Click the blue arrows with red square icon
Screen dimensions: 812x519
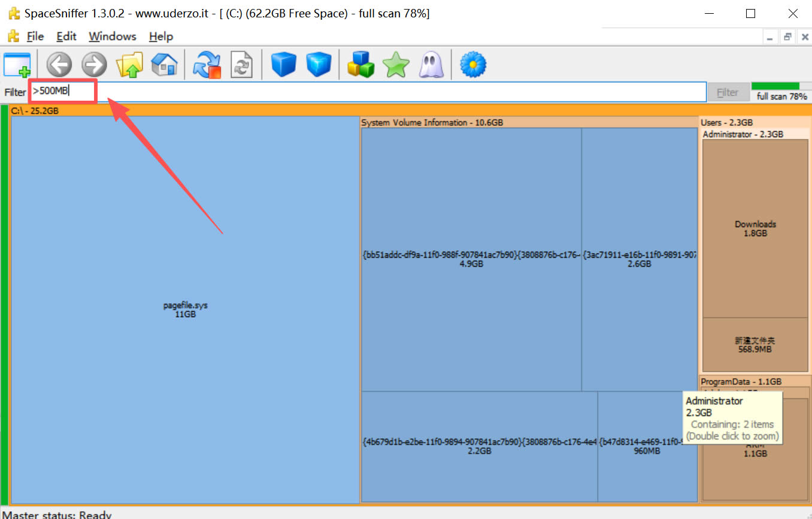coord(207,65)
